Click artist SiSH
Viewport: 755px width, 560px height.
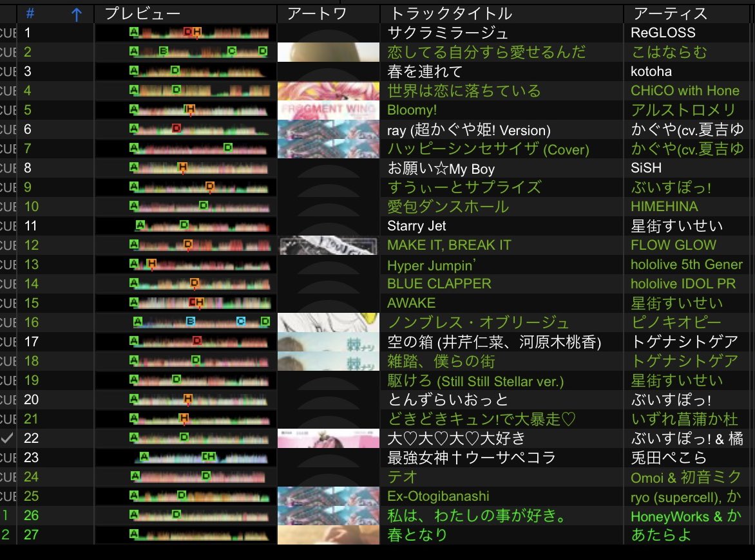pyautogui.click(x=645, y=168)
